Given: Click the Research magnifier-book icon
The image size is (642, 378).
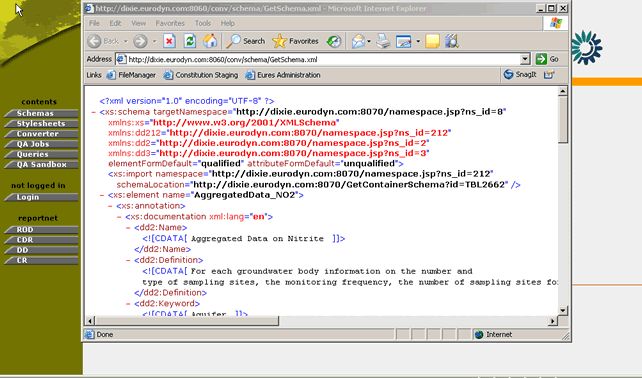Looking at the screenshot, I should (452, 41).
